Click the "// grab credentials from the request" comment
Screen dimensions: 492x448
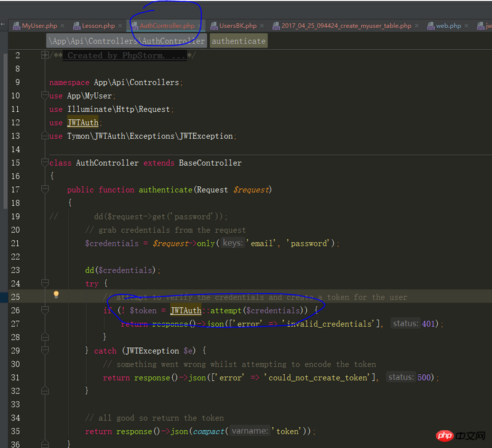[165, 230]
